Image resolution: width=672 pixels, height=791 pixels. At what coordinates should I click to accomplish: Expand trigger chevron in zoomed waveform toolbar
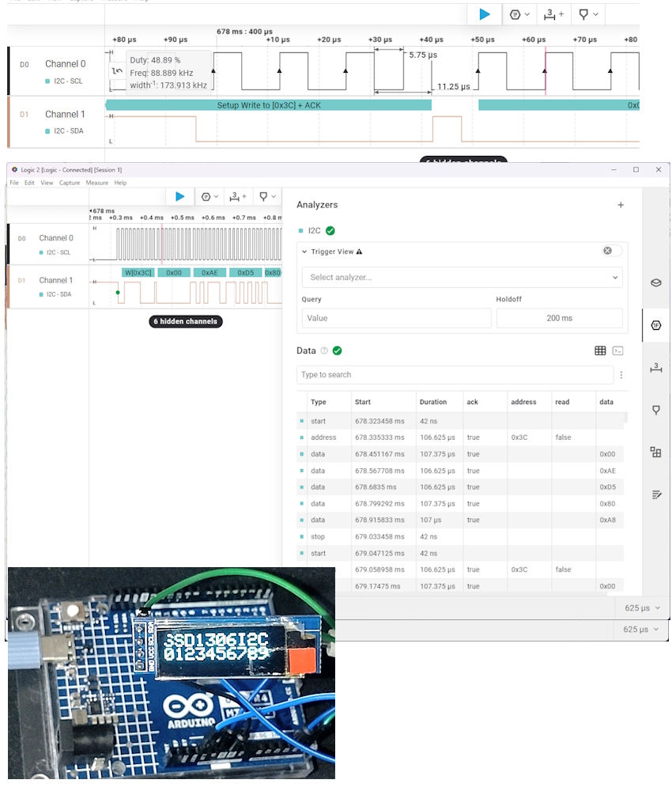point(527,14)
